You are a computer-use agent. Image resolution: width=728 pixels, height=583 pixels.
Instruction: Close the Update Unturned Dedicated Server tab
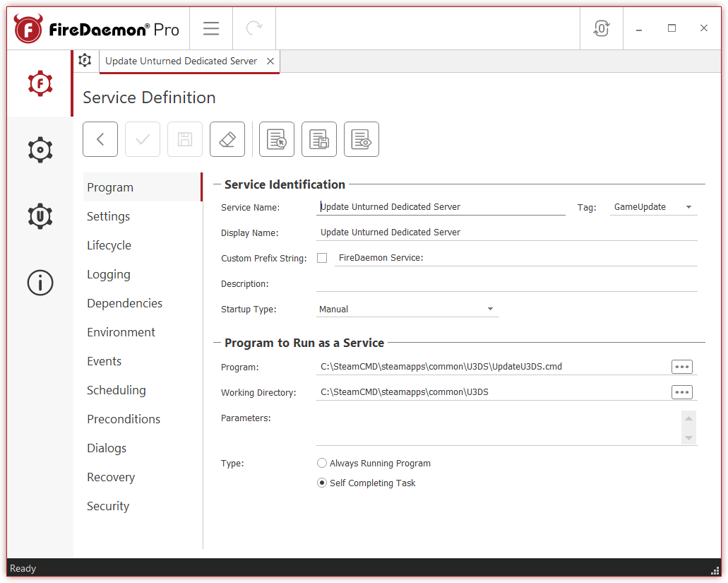point(270,61)
